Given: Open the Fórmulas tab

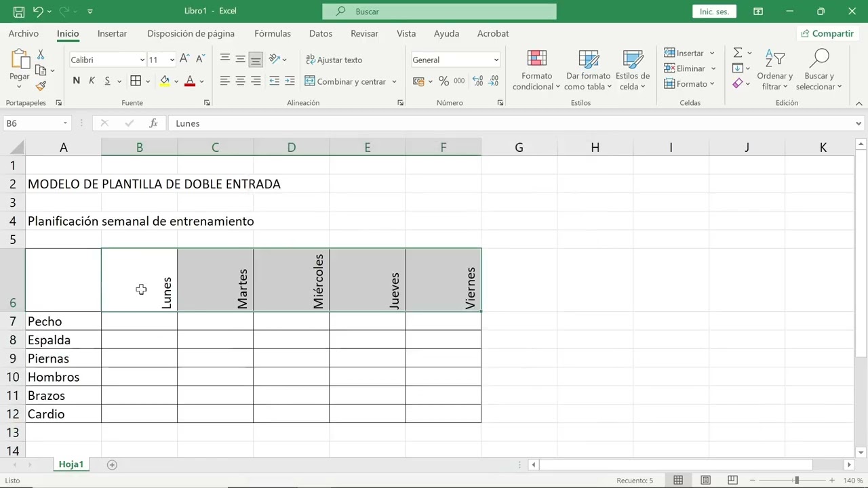Looking at the screenshot, I should (x=273, y=33).
